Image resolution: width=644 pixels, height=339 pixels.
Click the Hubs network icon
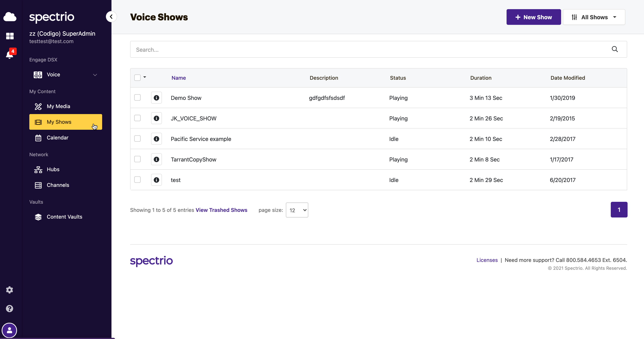pos(38,169)
